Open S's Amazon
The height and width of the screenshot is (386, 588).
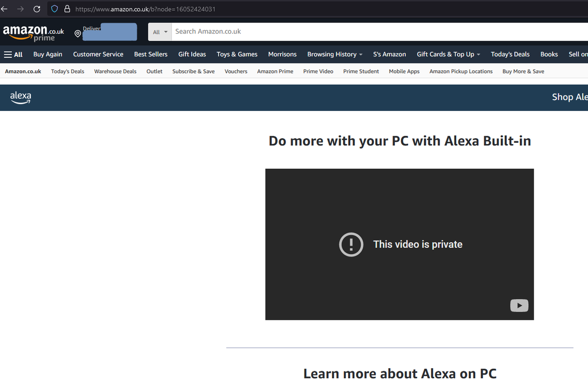point(390,54)
